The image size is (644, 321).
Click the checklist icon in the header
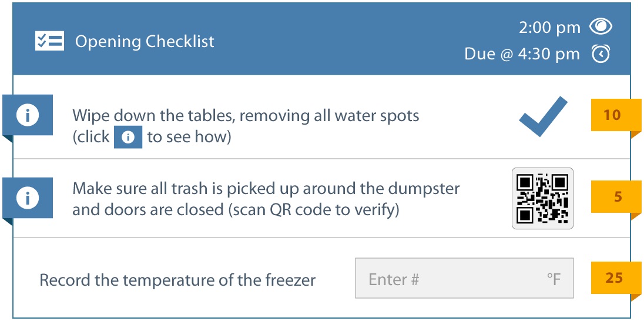click(49, 41)
